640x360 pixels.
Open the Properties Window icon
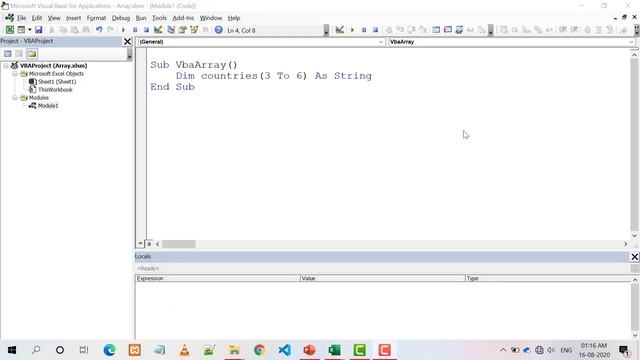point(182,30)
